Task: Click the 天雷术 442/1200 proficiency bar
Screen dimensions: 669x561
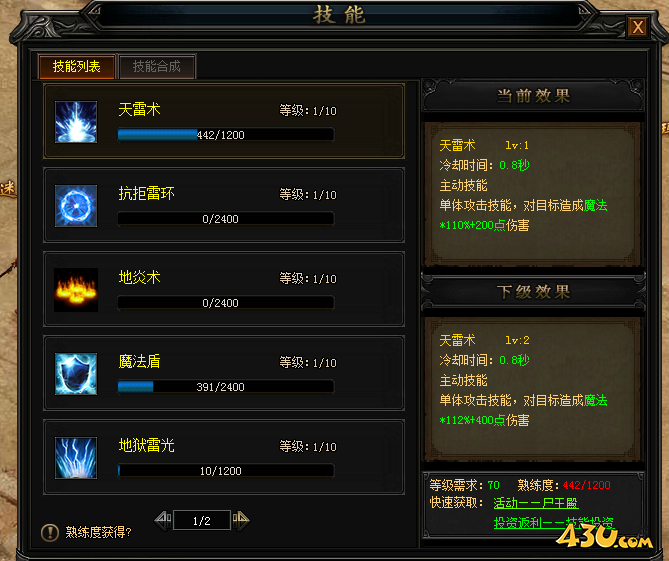Action: coord(226,135)
